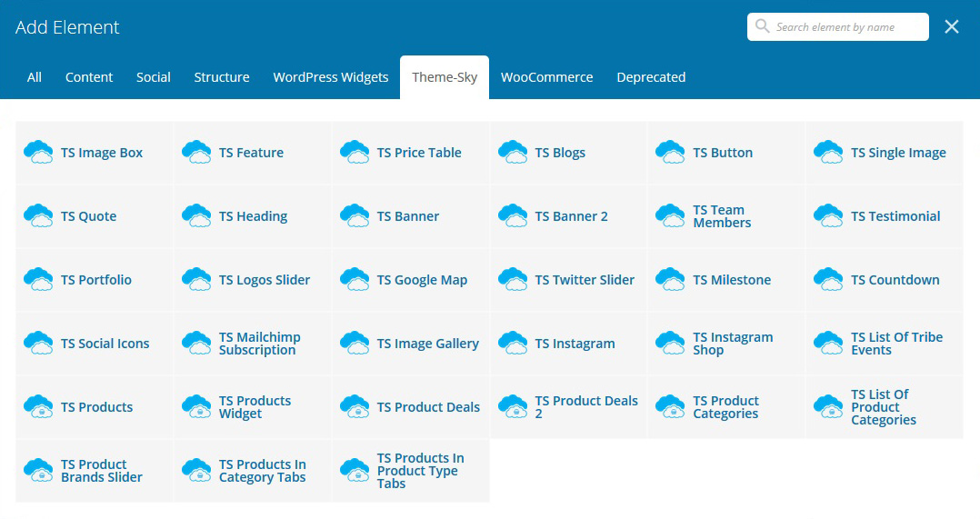Switch to the Deprecated tab
The width and height of the screenshot is (980, 519).
pyautogui.click(x=651, y=77)
